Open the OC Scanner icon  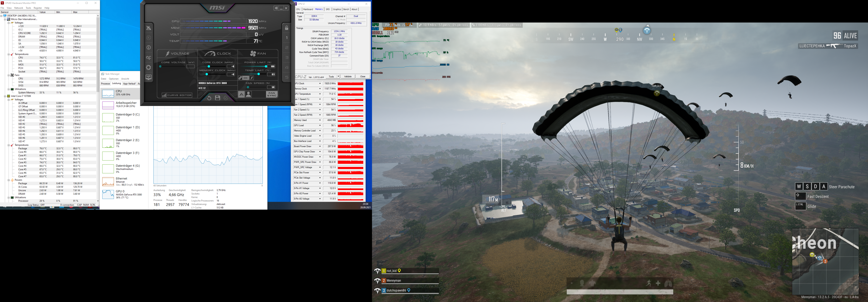point(149,58)
